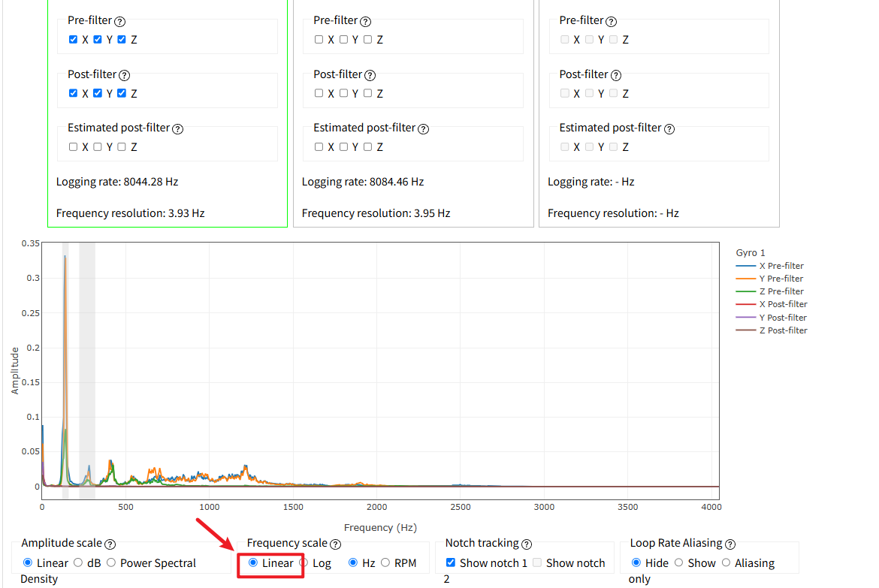Click the Frequency scale help icon
The image size is (879, 588).
(335, 544)
